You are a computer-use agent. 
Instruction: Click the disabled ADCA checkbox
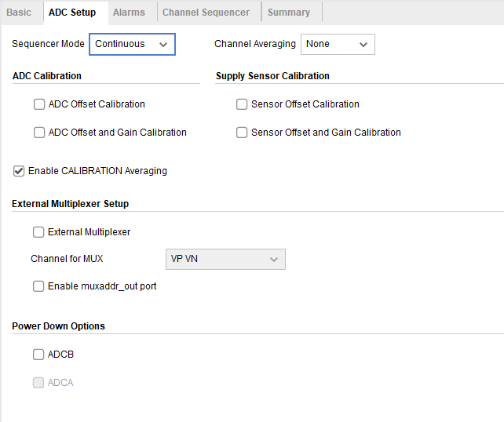[38, 383]
